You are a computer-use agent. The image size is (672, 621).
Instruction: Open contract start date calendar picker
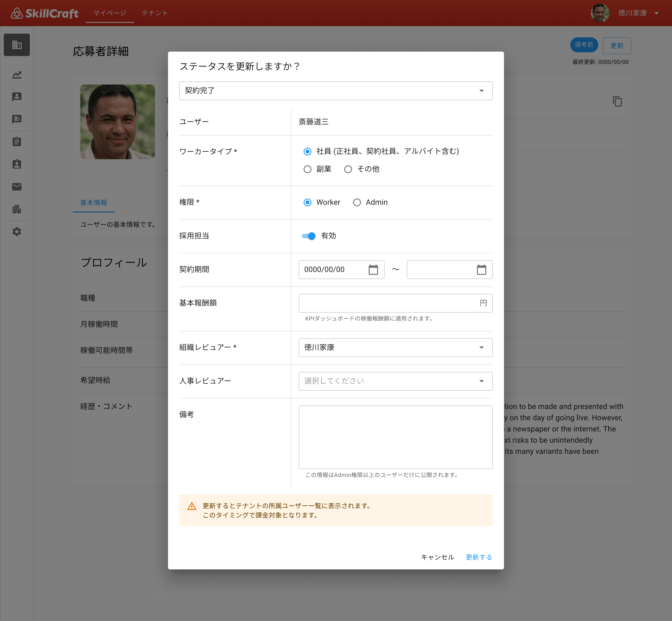(373, 269)
